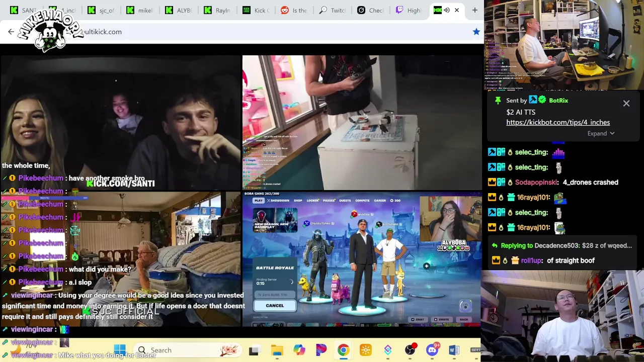
Task: Click the '4_drones crashed' chat message
Action: click(x=591, y=182)
